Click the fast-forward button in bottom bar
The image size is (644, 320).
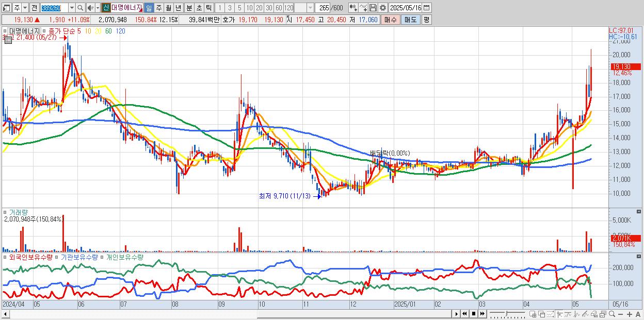482,314
